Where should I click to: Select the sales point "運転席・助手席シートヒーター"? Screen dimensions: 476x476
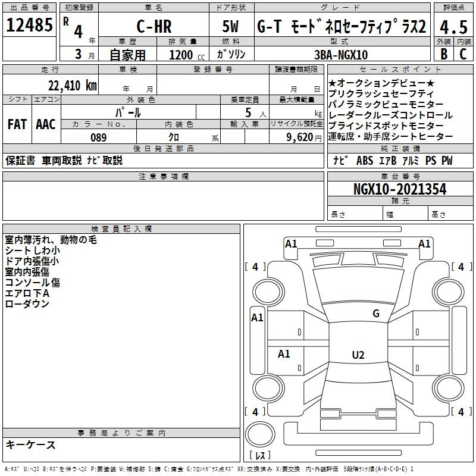[x=390, y=136]
